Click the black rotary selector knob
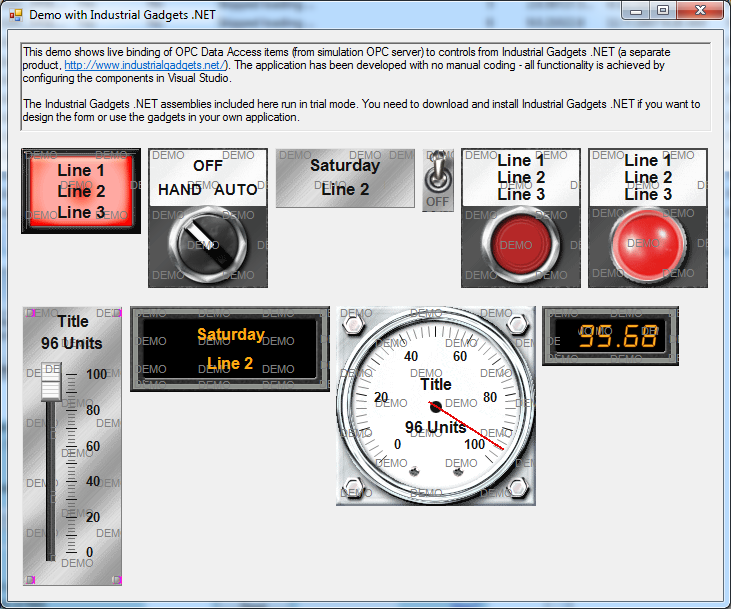This screenshot has height=609, width=731. pyautogui.click(x=207, y=242)
